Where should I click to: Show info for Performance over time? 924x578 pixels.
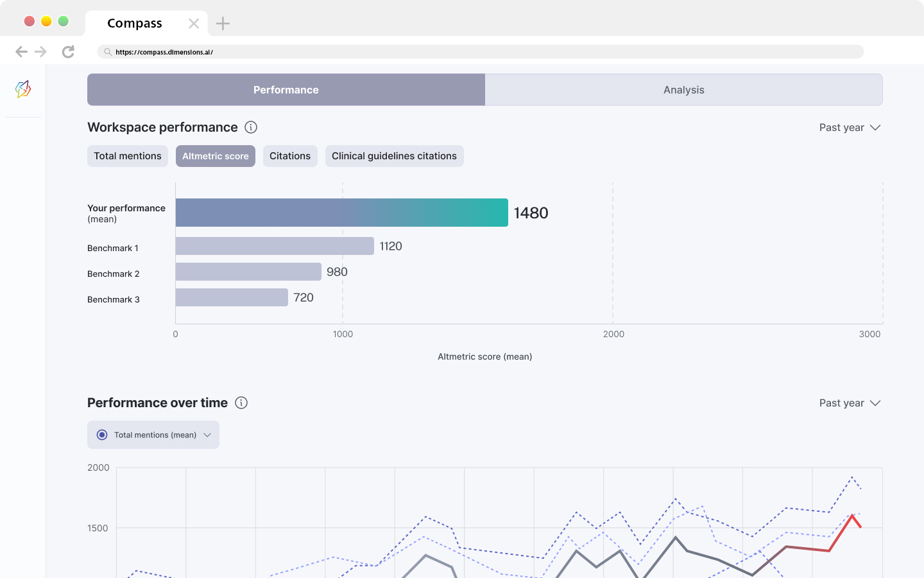pos(241,403)
